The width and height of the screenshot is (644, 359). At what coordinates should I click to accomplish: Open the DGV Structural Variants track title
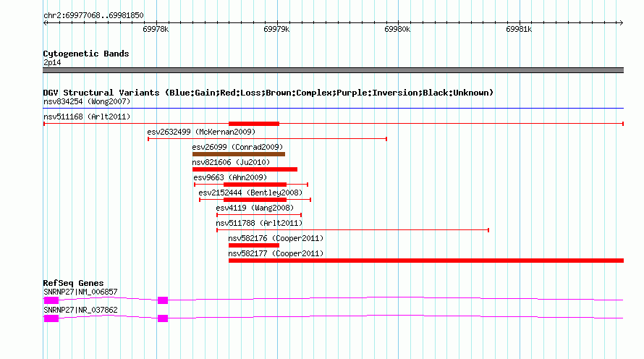[x=268, y=93]
